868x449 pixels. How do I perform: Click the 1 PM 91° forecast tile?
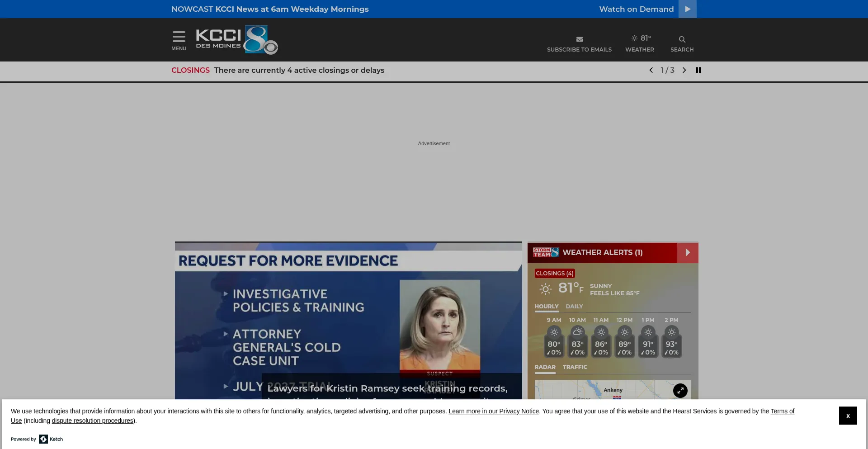(648, 337)
